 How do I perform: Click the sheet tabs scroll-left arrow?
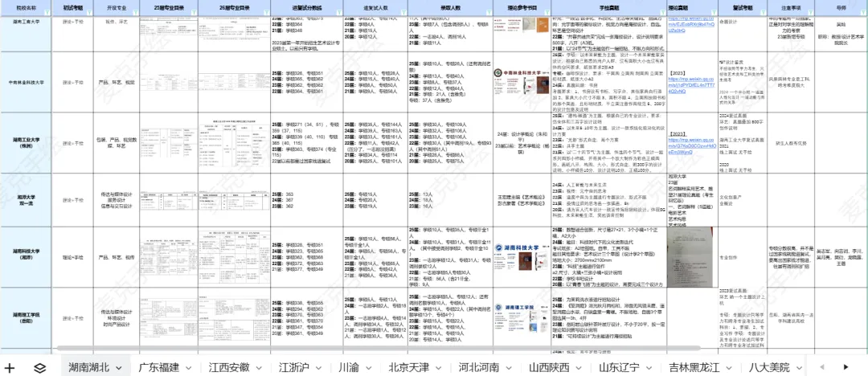[x=821, y=367]
